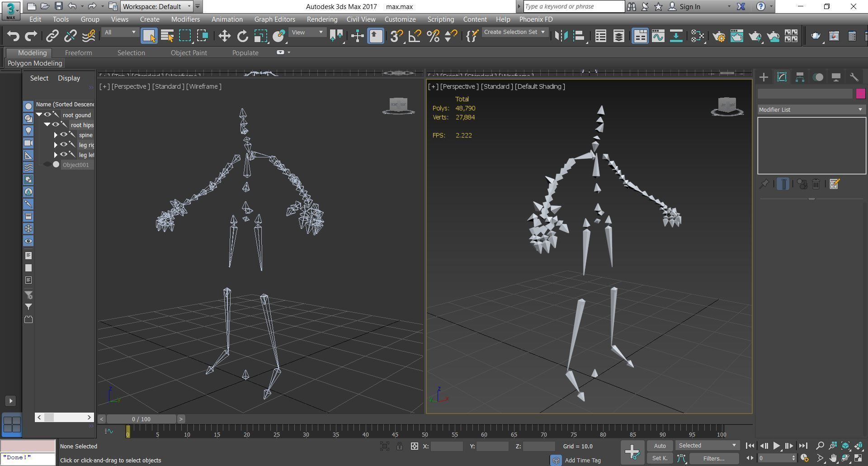Toggle Auto Key mode
The image size is (868, 466).
[660, 446]
